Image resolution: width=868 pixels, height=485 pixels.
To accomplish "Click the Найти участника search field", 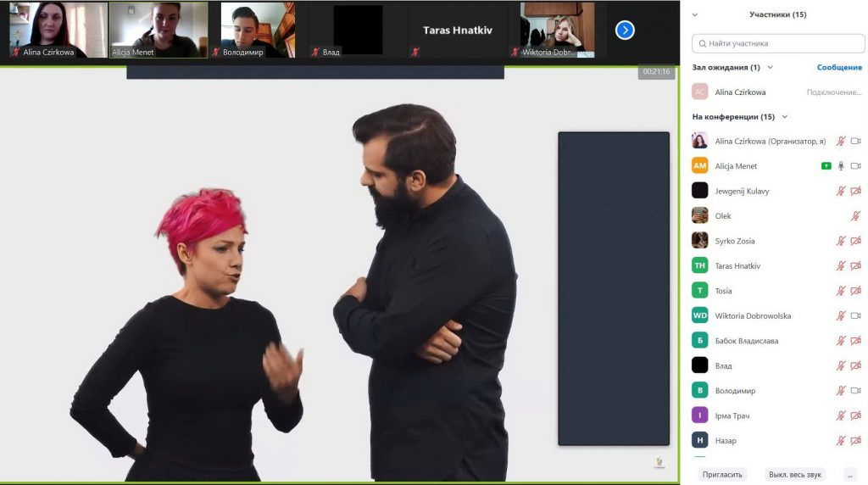I will pos(776,43).
